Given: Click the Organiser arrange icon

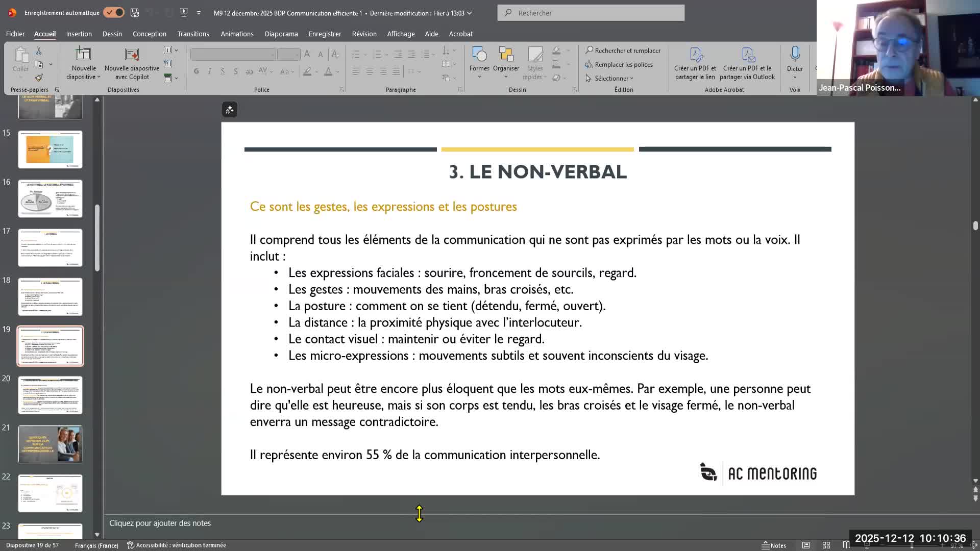Looking at the screenshot, I should (x=506, y=55).
